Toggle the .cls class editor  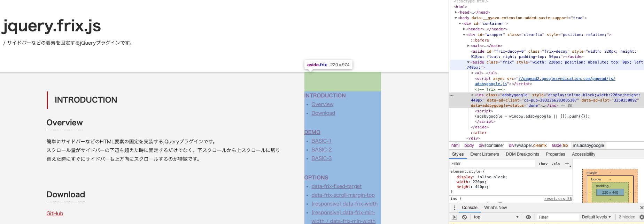(556, 164)
